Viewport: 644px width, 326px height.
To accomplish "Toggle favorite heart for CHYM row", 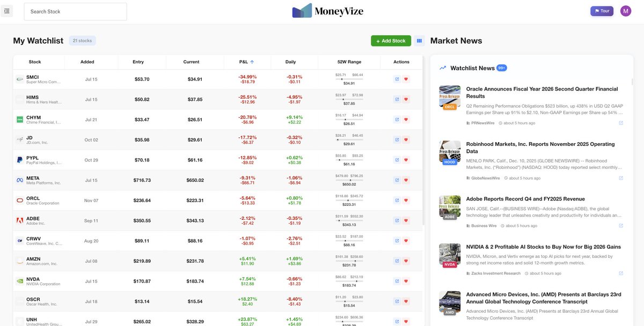I will [406, 120].
